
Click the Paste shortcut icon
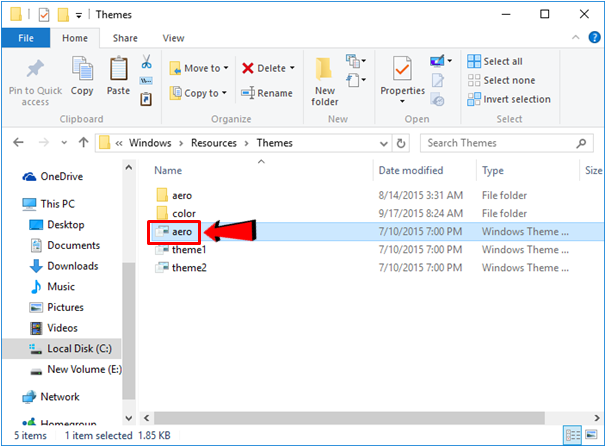pos(146,99)
